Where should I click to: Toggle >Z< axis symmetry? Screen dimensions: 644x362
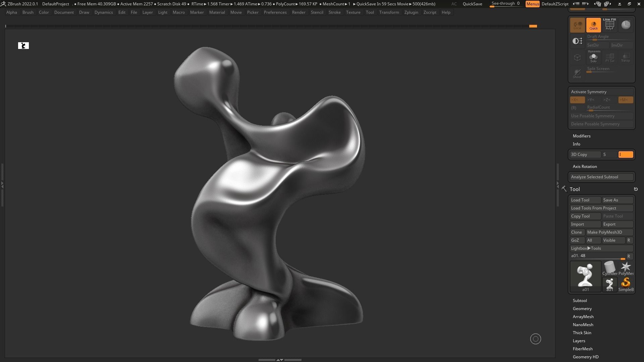(x=609, y=100)
